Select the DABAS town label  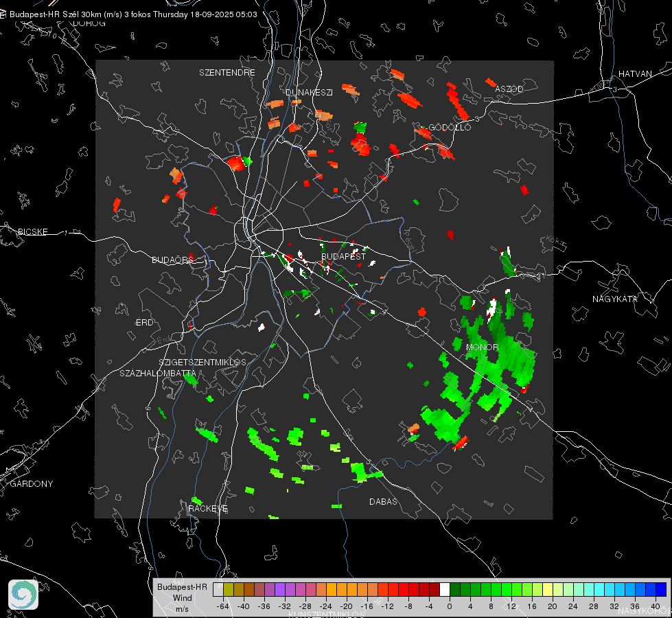[383, 501]
